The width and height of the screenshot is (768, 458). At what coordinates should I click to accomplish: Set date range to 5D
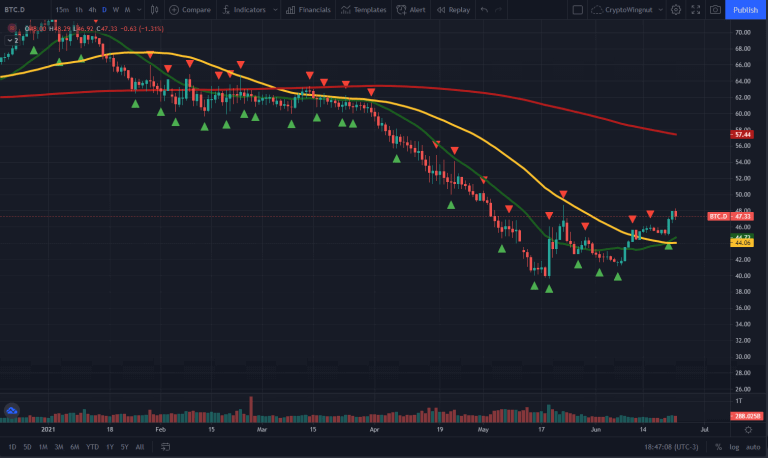27,447
